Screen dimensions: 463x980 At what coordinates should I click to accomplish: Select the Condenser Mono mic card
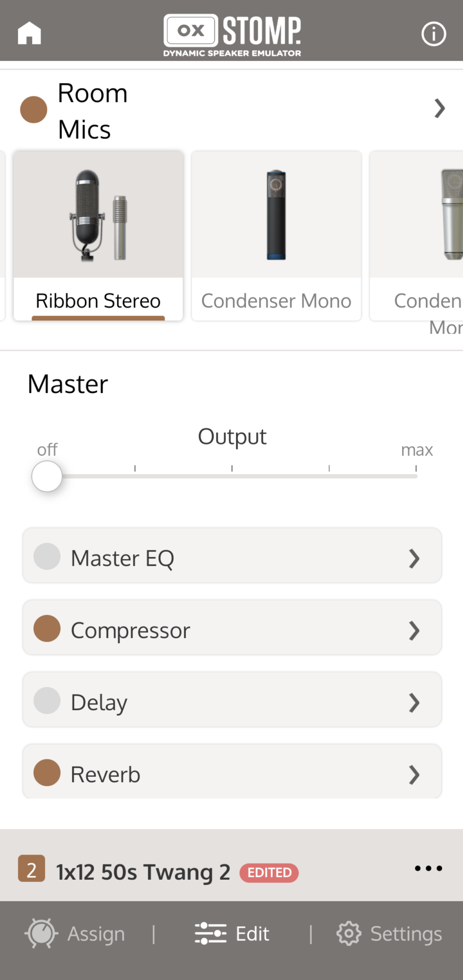[x=276, y=235]
